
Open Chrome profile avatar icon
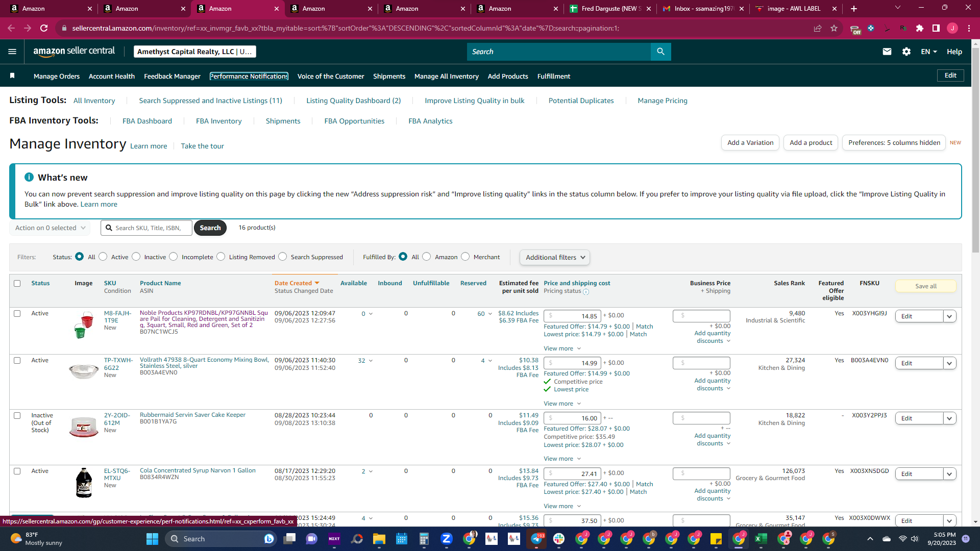click(952, 28)
